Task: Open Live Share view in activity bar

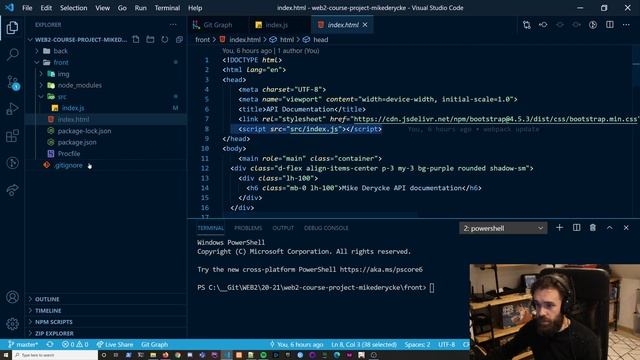Action: click(12, 190)
